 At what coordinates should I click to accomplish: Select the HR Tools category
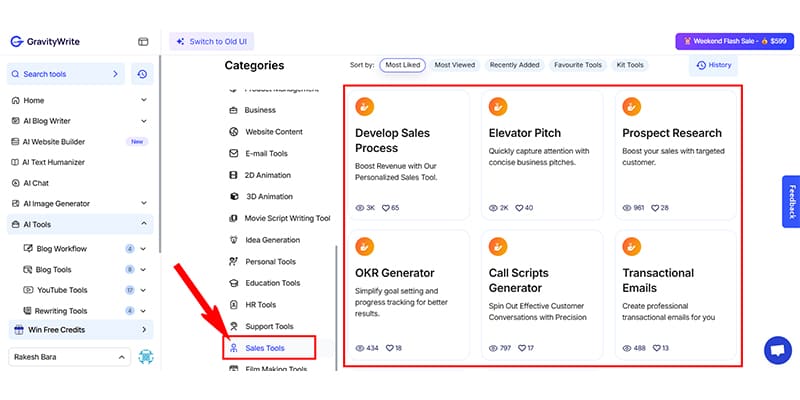(x=260, y=305)
